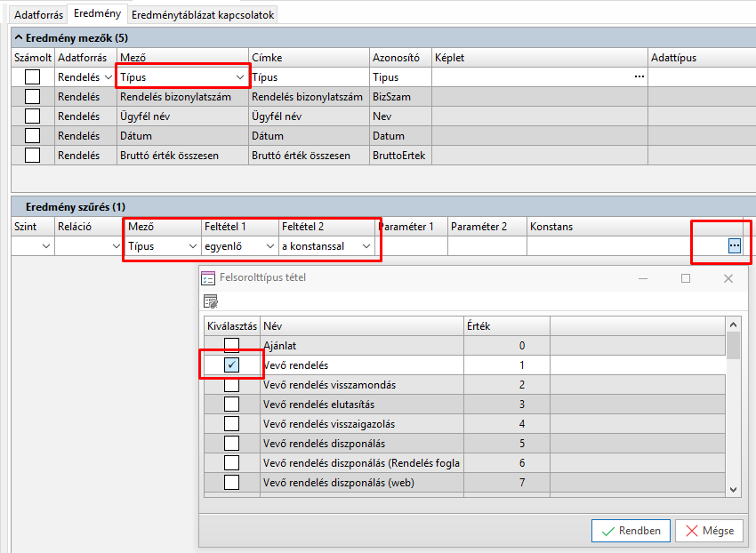Viewport: 756px width, 553px height.
Task: Check Vevő rendelés elutasítás checkbox
Action: coord(231,404)
